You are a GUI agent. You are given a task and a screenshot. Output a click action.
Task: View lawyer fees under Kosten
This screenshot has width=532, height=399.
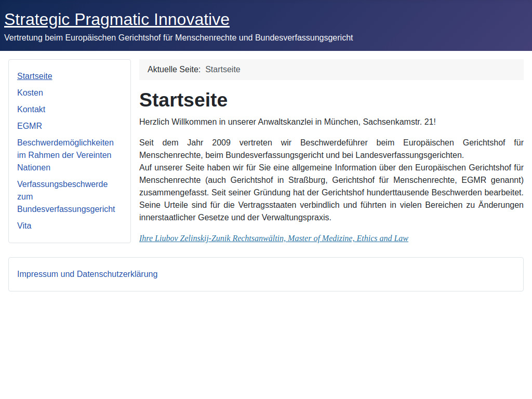coord(30,92)
